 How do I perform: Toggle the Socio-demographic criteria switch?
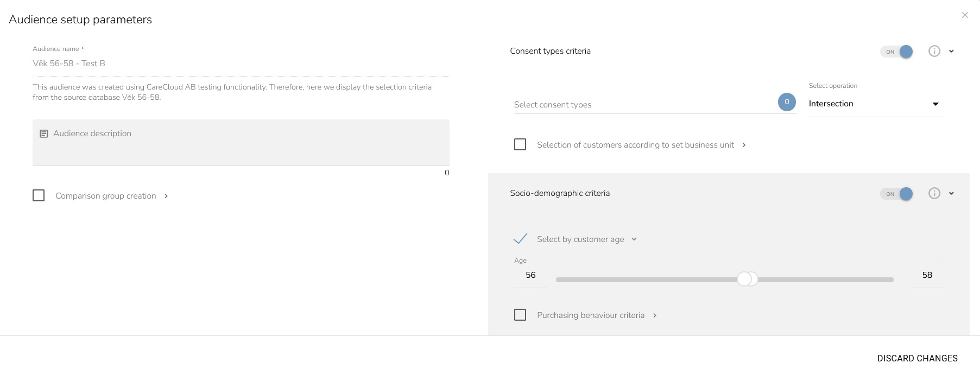[897, 194]
